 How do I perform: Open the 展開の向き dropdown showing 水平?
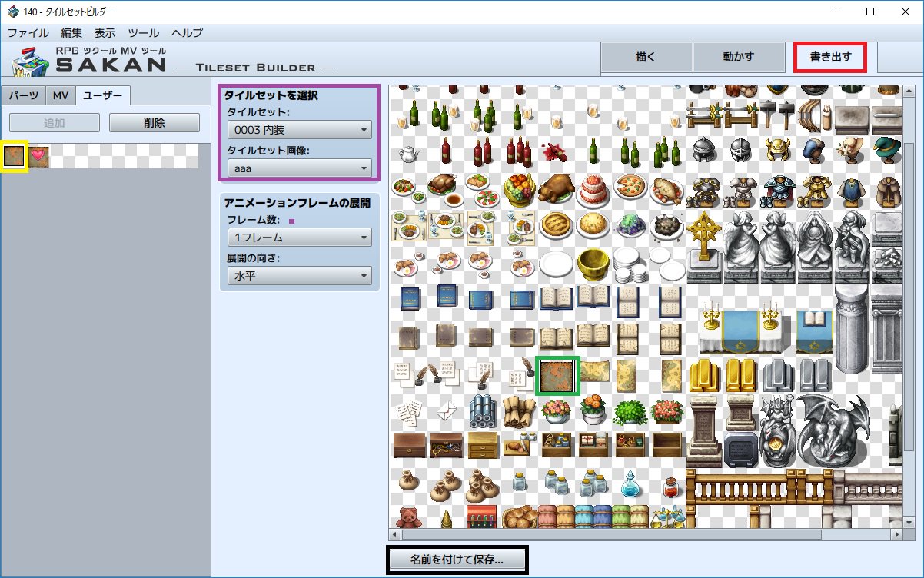299,275
